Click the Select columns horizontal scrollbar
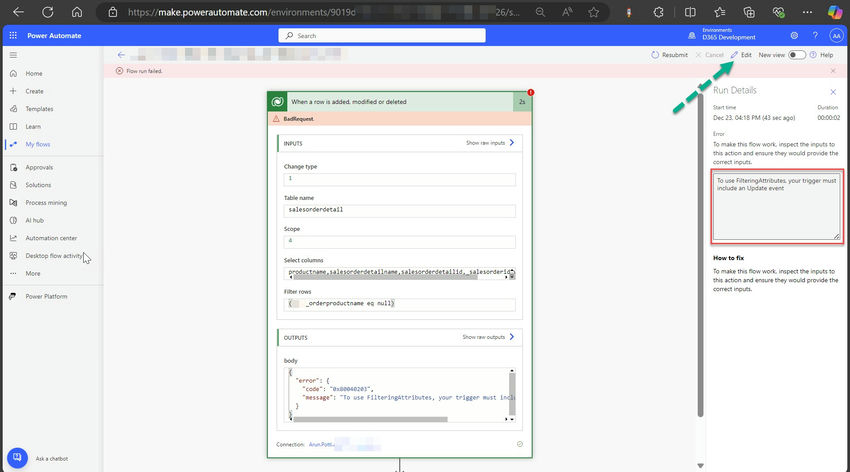Viewport: 850px width, 472px height. 385,277
